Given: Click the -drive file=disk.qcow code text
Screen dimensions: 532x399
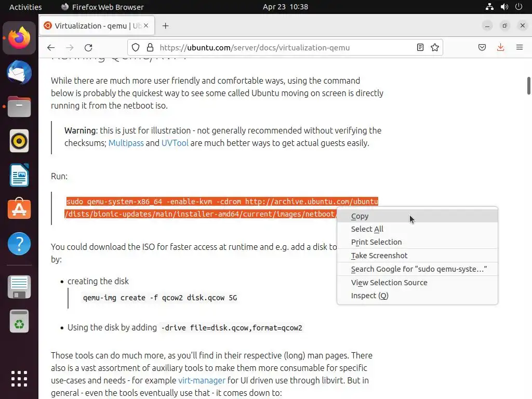Looking at the screenshot, I should pyautogui.click(x=231, y=328).
